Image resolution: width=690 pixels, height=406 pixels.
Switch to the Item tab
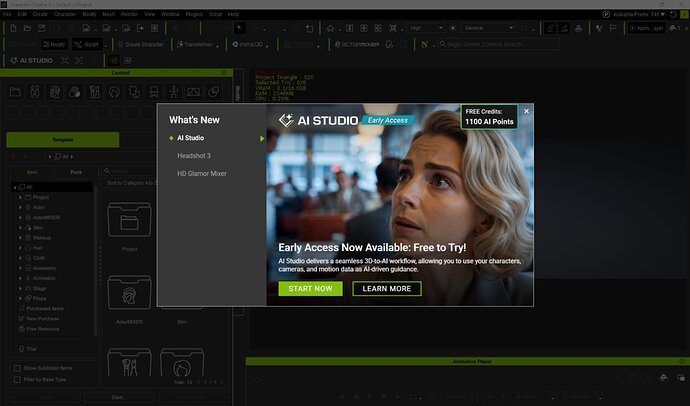[32, 172]
